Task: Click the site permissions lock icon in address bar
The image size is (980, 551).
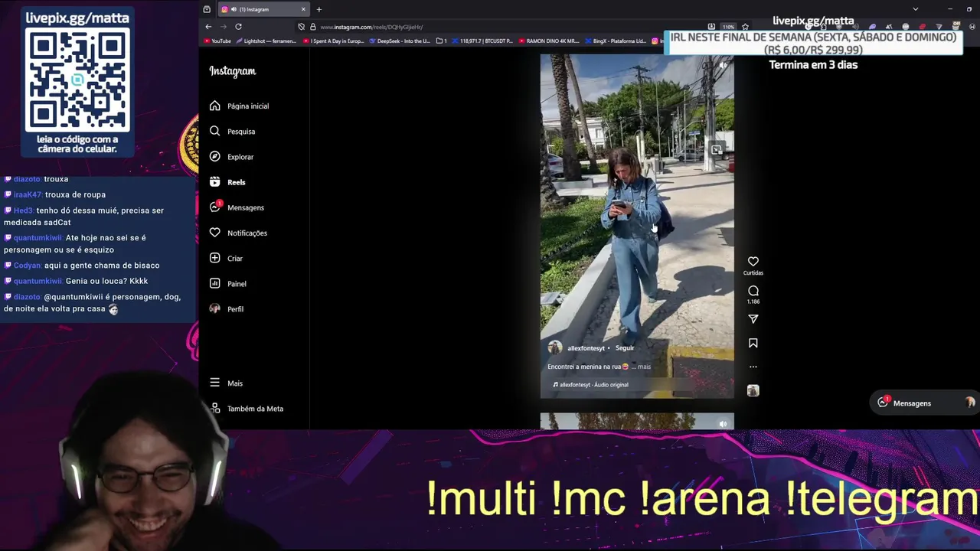Action: (312, 27)
